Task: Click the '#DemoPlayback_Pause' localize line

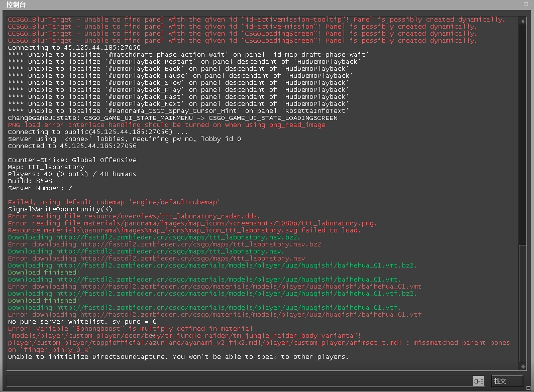Action: (180, 76)
